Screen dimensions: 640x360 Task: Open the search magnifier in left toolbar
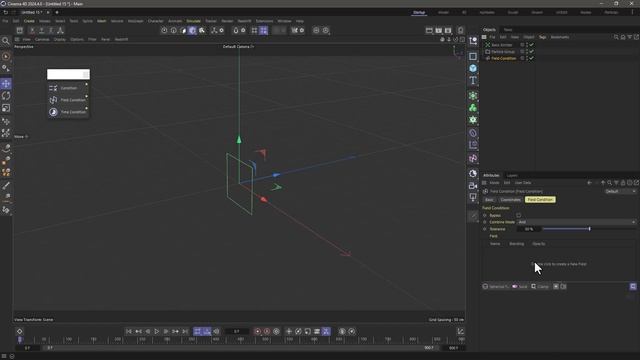tap(6, 41)
